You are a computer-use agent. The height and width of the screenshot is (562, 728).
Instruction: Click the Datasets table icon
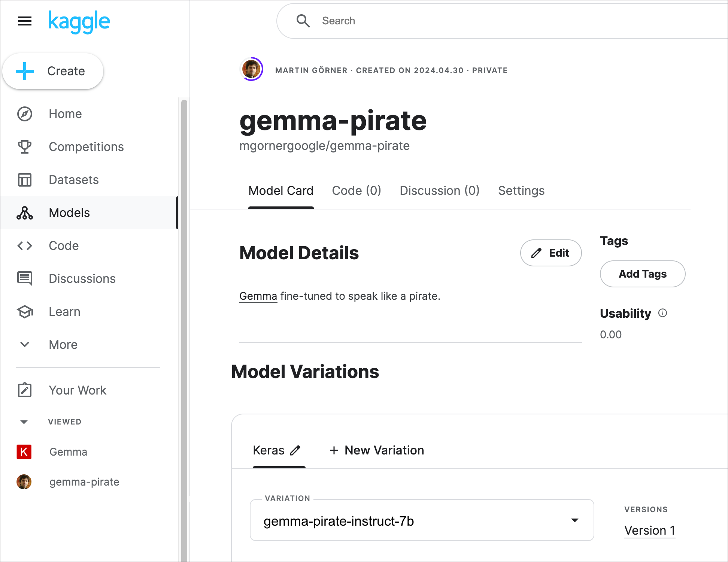tap(25, 180)
